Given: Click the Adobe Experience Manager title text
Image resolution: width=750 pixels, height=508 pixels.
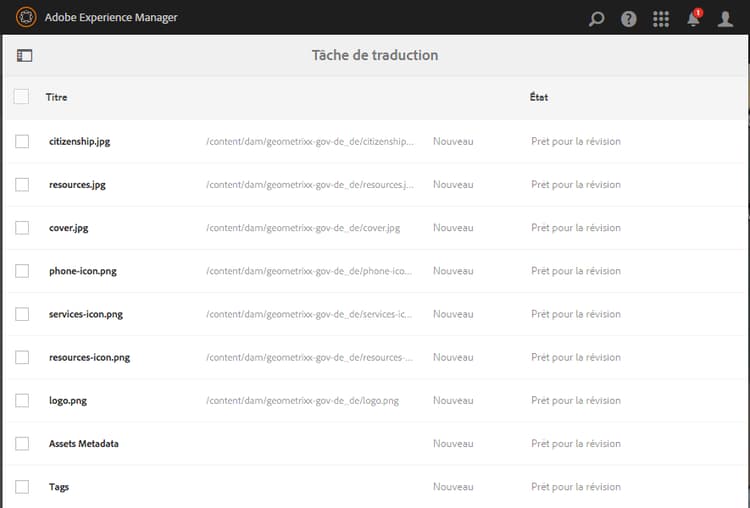Looking at the screenshot, I should pyautogui.click(x=111, y=18).
